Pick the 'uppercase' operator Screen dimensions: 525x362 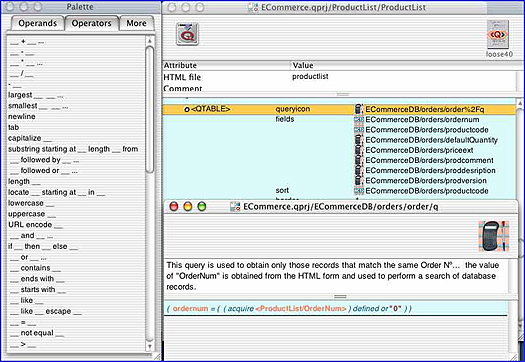pyautogui.click(x=32, y=214)
